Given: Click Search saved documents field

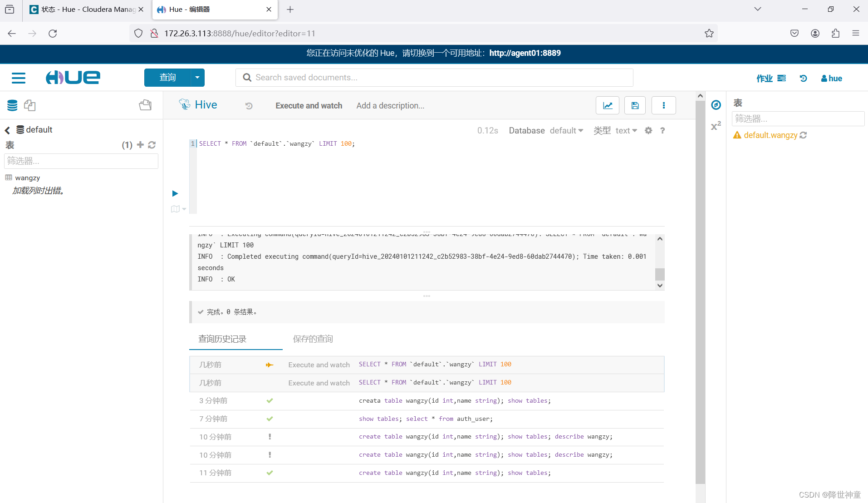Looking at the screenshot, I should point(434,78).
